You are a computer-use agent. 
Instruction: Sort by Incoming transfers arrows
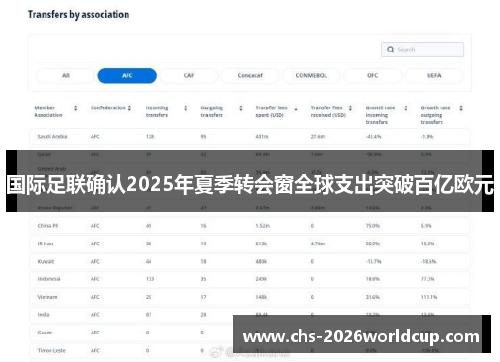pos(186,108)
